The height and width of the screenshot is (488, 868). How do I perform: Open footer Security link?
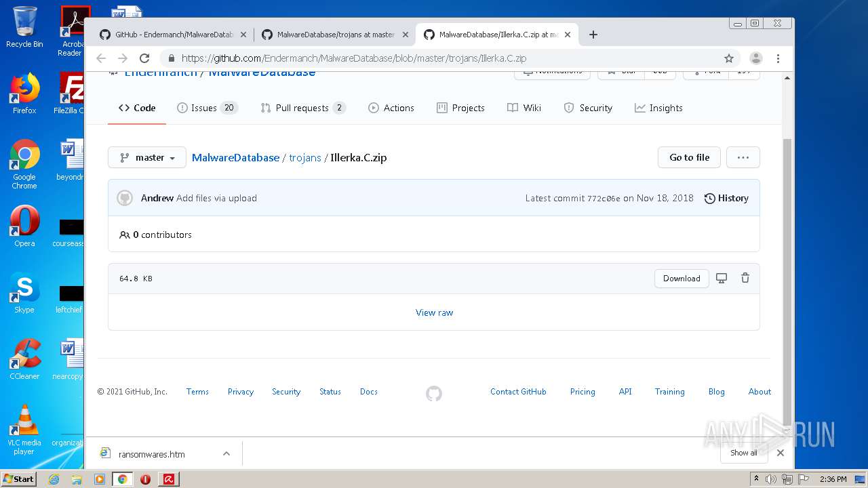(286, 392)
